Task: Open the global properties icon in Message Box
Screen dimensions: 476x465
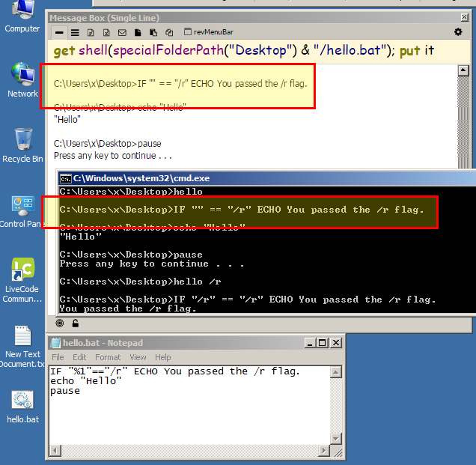Action: (x=91, y=32)
